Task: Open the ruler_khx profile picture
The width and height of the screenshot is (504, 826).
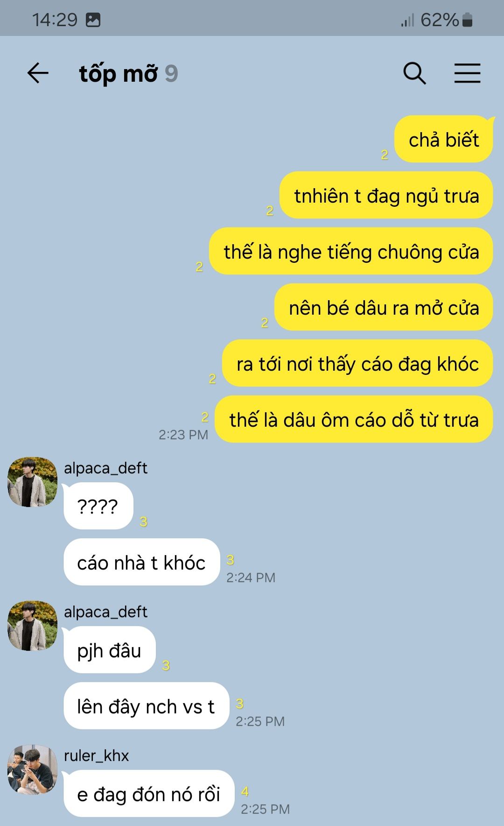Action: [33, 770]
